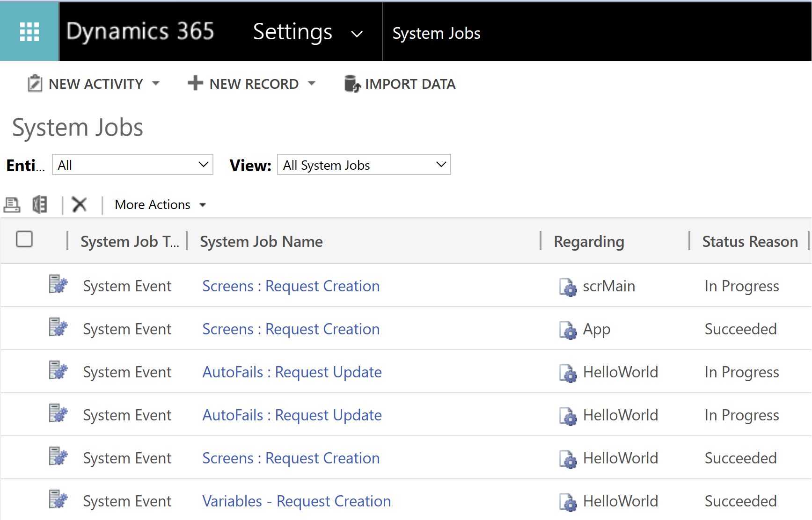Viewport: 812px width, 520px height.
Task: Click the System Event icon on the first row
Action: pyautogui.click(x=57, y=285)
